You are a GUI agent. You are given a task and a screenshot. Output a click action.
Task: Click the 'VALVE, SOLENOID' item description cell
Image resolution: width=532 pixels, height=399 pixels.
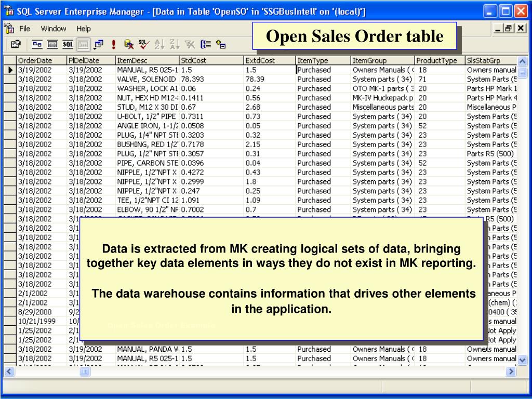[147, 79]
